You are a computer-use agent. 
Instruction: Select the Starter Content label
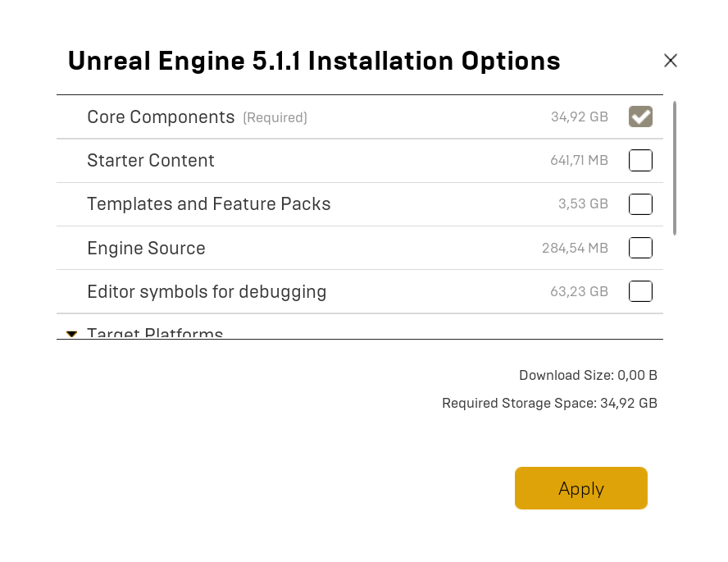(x=151, y=161)
